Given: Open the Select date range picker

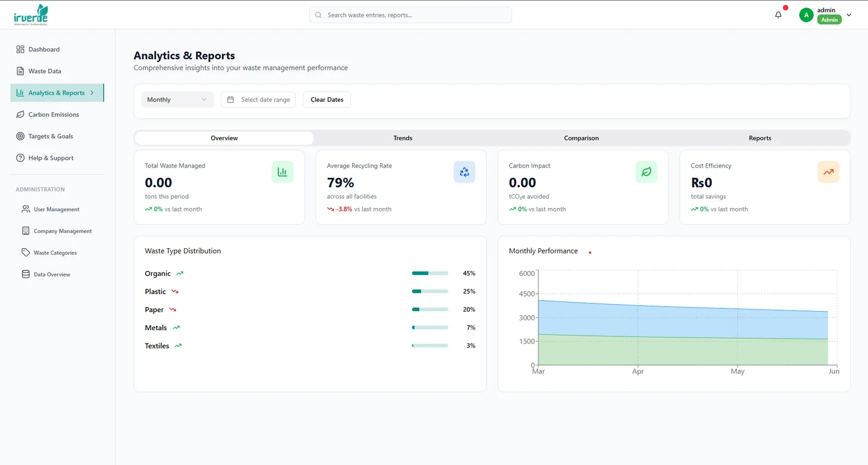Looking at the screenshot, I should click(258, 100).
